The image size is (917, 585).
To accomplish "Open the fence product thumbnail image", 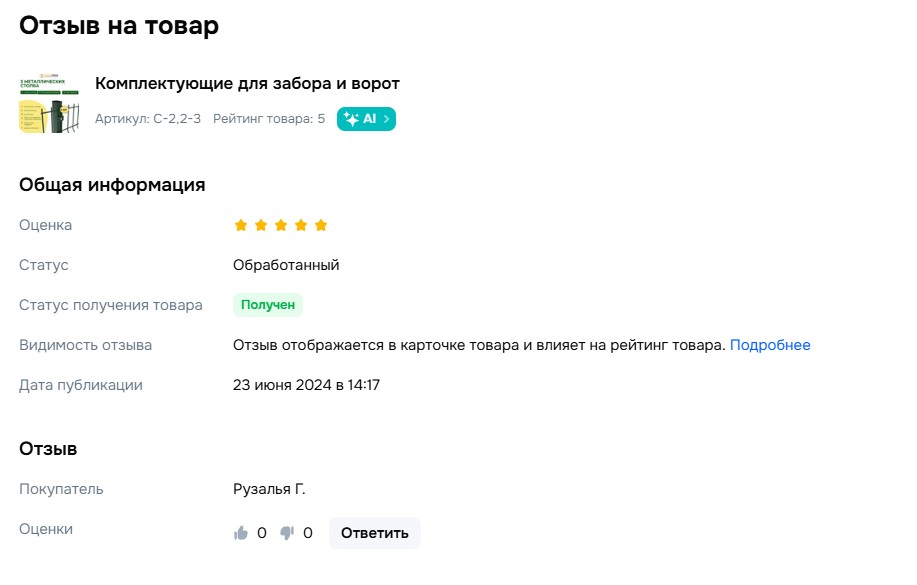I will pos(49,104).
